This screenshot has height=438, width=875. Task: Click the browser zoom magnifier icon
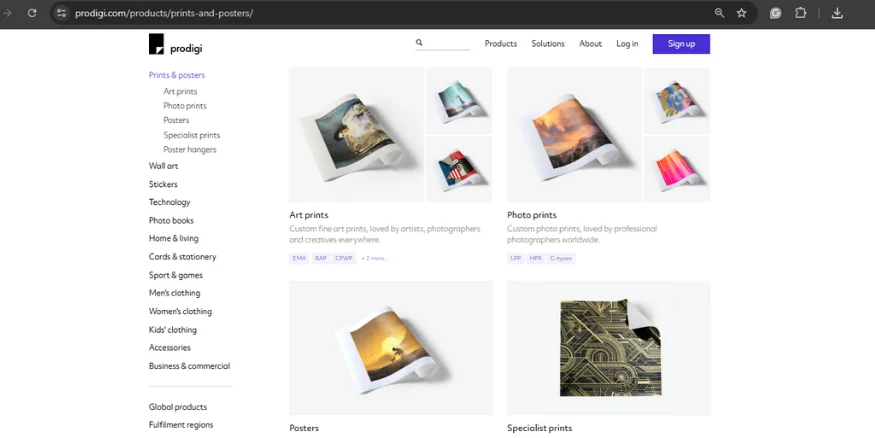click(719, 13)
